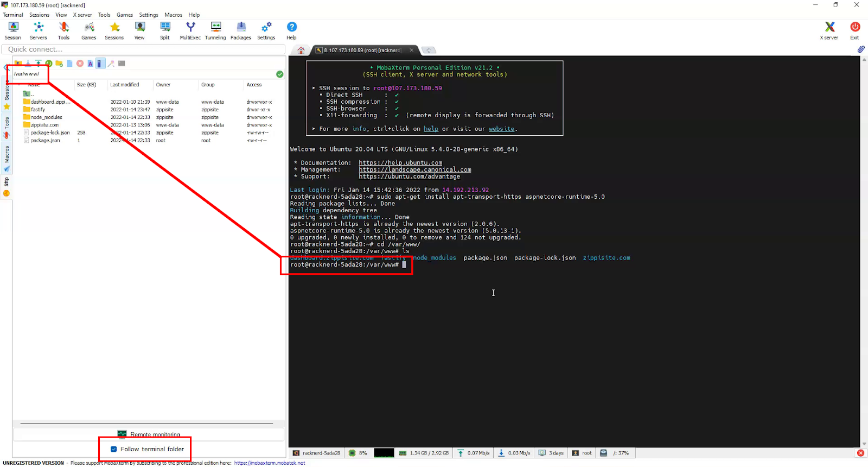Screen dimensions: 868x467
Task: Open the Terminal menu
Action: (13, 15)
